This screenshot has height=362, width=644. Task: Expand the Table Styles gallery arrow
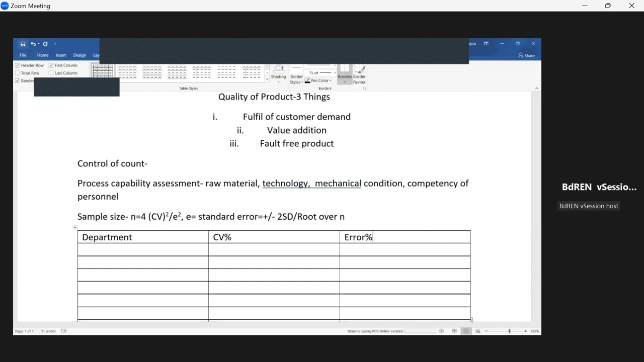tap(267, 79)
